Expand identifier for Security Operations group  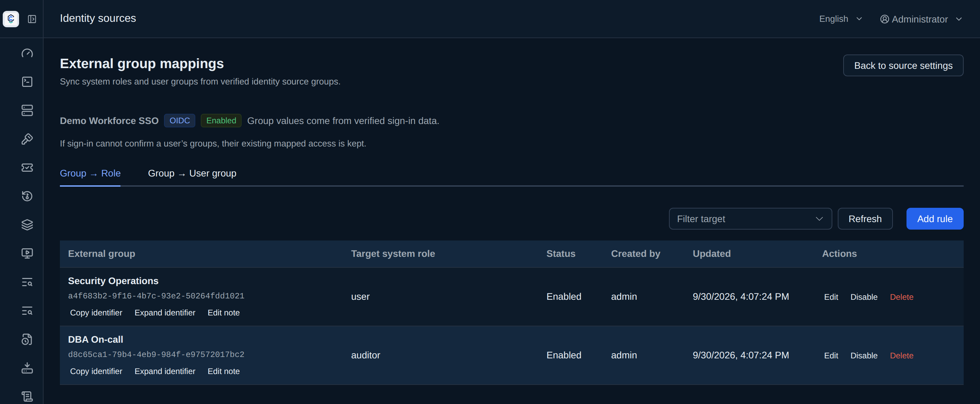(x=165, y=313)
